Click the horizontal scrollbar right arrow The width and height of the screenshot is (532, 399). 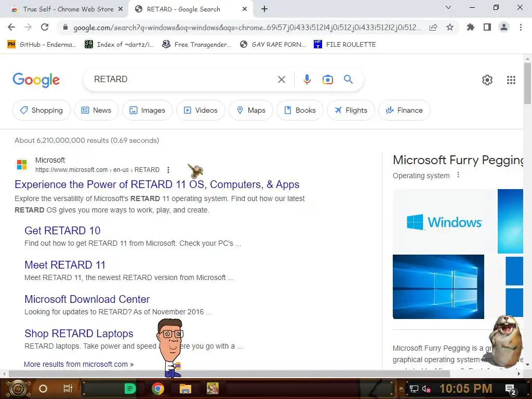coord(519,374)
